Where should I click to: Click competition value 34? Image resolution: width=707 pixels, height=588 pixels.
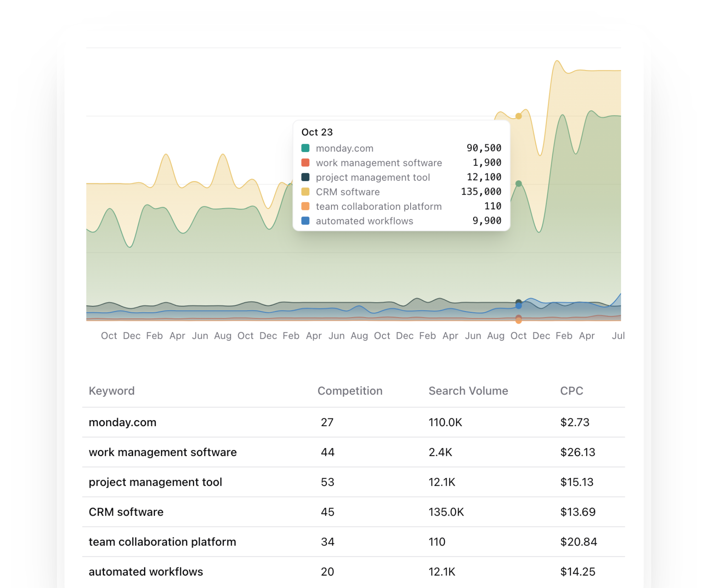click(327, 542)
